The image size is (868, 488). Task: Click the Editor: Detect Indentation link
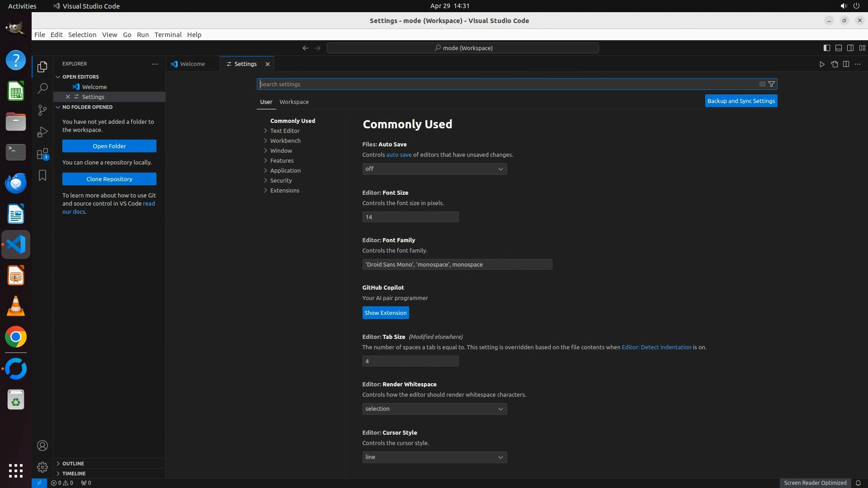[656, 347]
